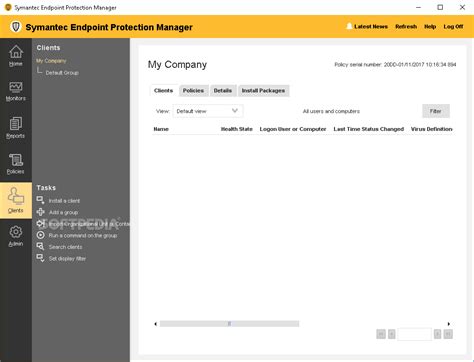Click Run a command on the group

[x=83, y=235]
